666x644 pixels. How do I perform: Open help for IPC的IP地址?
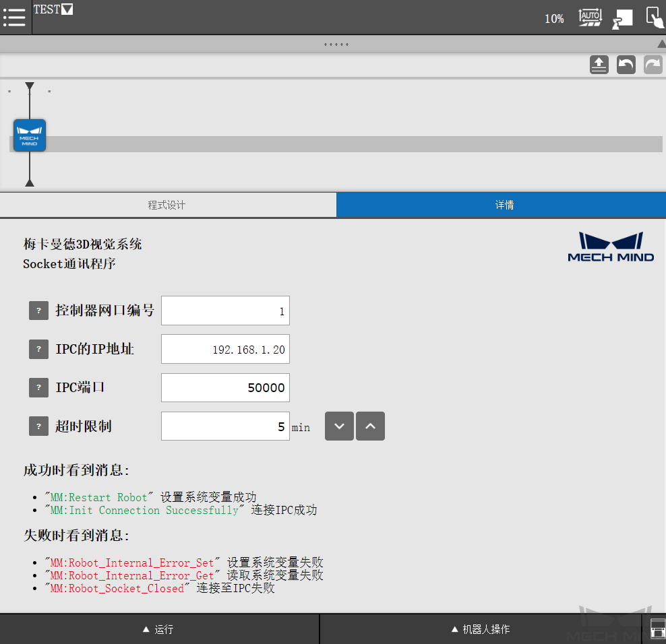pos(38,349)
